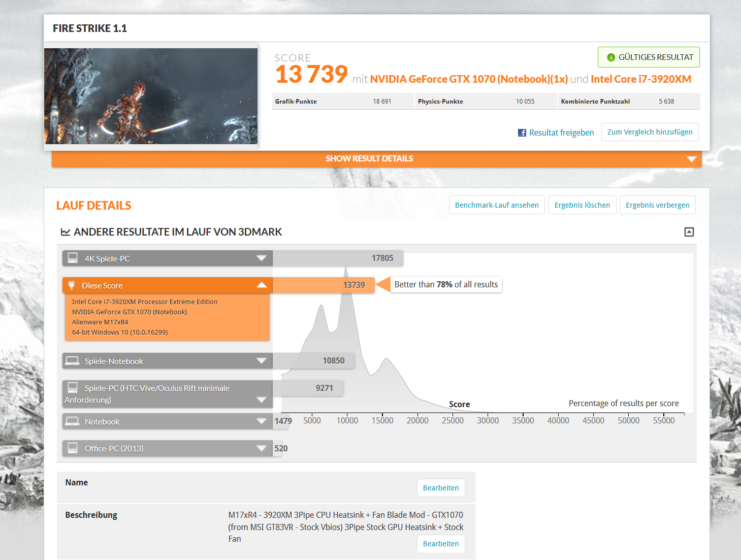Click the laptop icon in the Notebook row

pos(73,421)
